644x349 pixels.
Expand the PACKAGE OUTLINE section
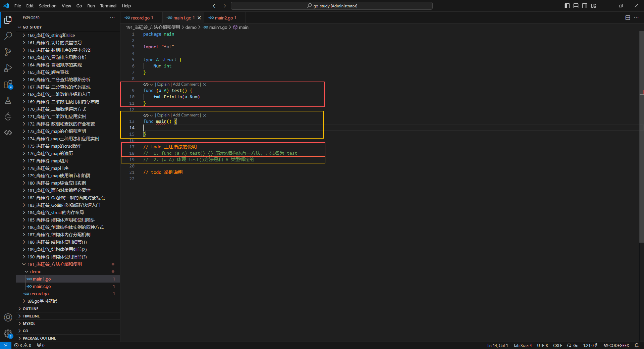point(68,338)
